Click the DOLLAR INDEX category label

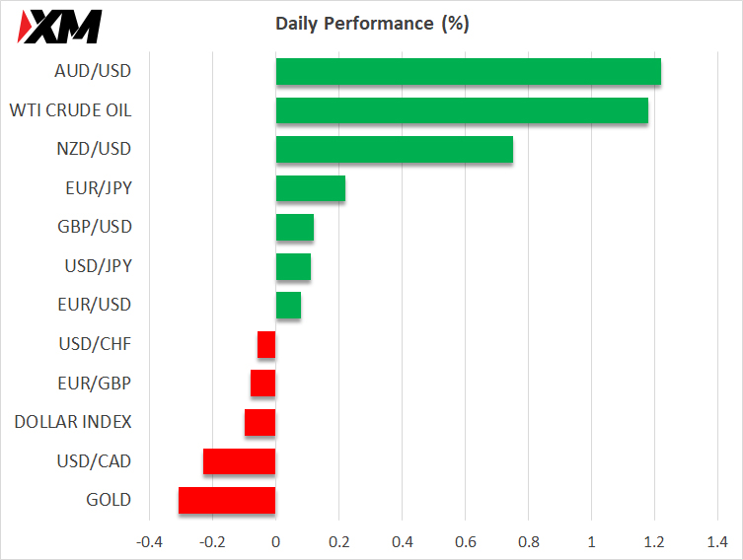[x=72, y=422]
